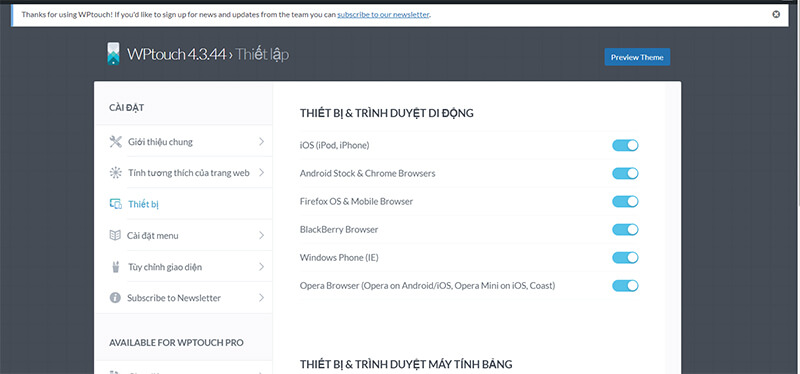
Task: Click the info icon beside Subscribe to Newsletter
Action: coord(115,297)
